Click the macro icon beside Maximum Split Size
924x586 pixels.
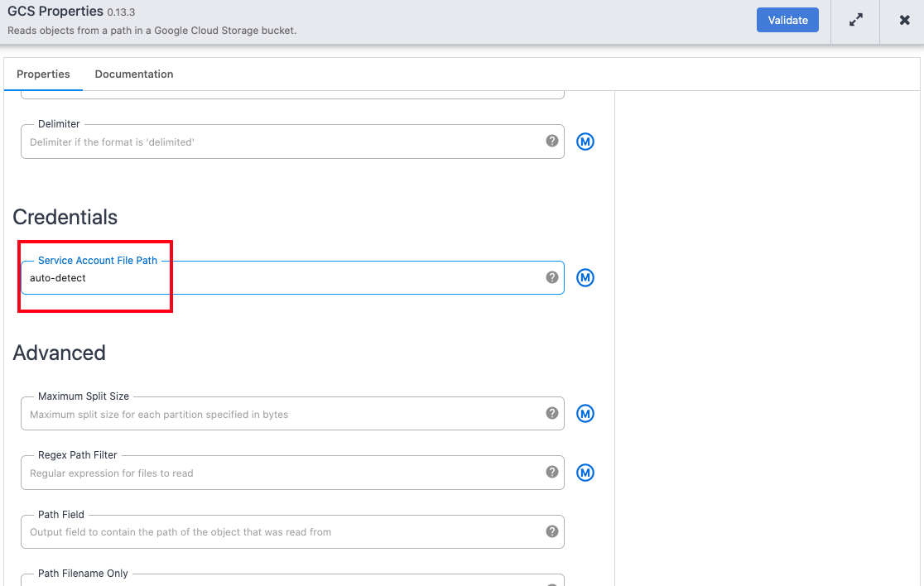coord(585,414)
